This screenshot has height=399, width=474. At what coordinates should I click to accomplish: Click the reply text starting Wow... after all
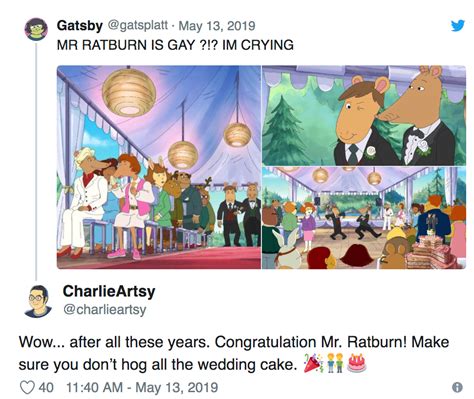pos(234,353)
